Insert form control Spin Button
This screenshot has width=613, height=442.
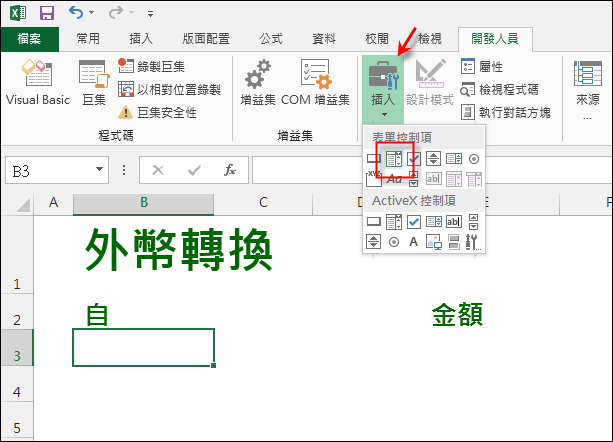[434, 159]
